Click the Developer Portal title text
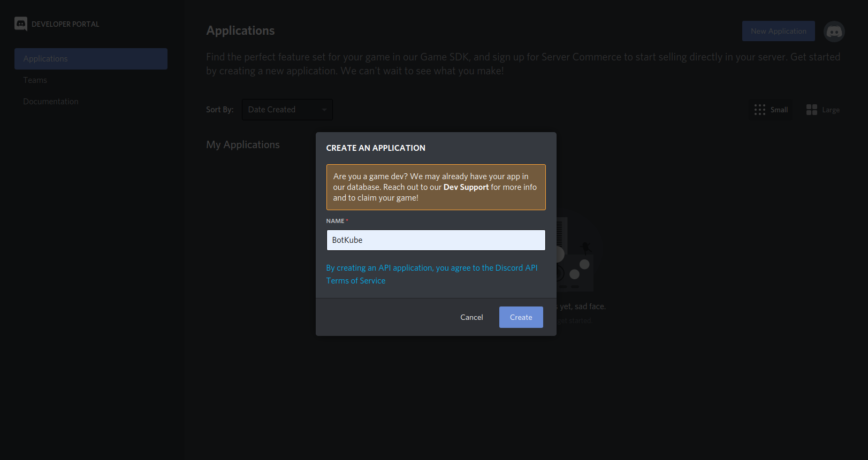868x460 pixels. coord(65,24)
